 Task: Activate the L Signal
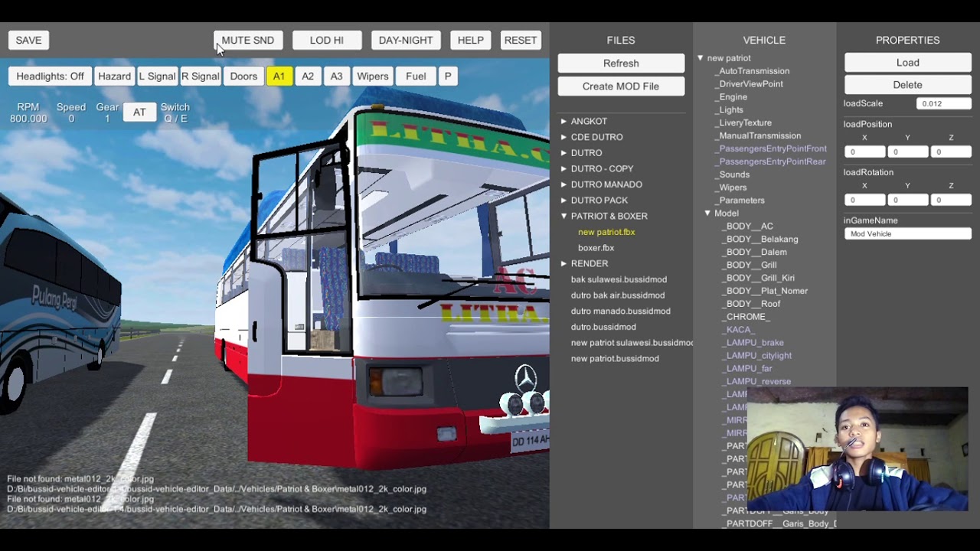(157, 77)
